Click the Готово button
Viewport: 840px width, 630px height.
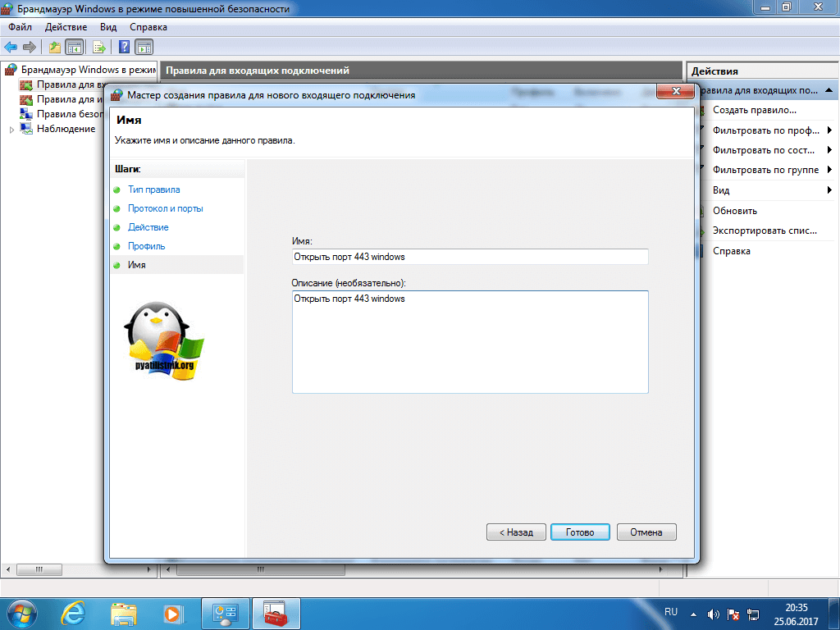pos(579,532)
